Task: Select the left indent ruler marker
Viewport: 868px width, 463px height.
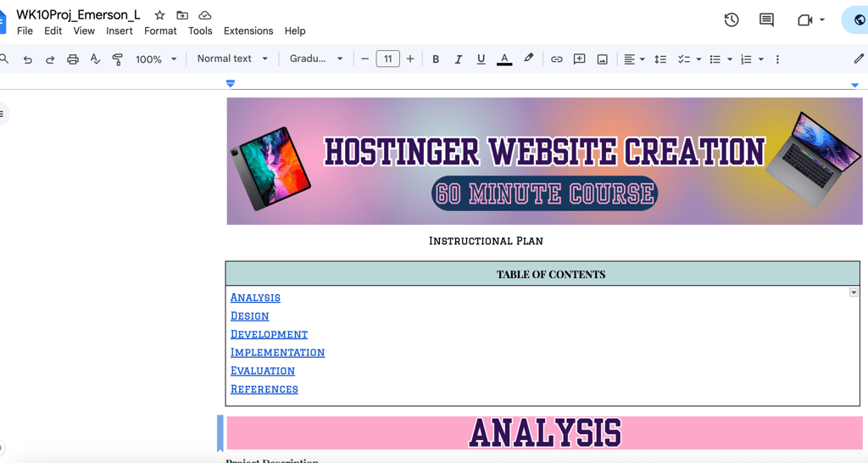Action: [231, 84]
